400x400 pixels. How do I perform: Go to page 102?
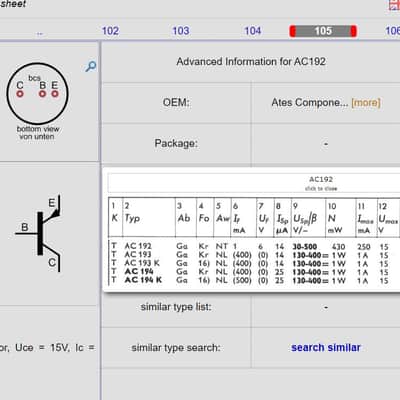[110, 31]
